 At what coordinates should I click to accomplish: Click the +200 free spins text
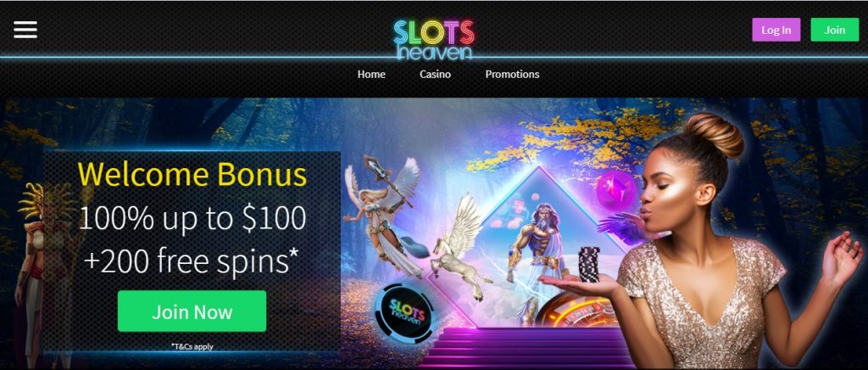coord(192,261)
